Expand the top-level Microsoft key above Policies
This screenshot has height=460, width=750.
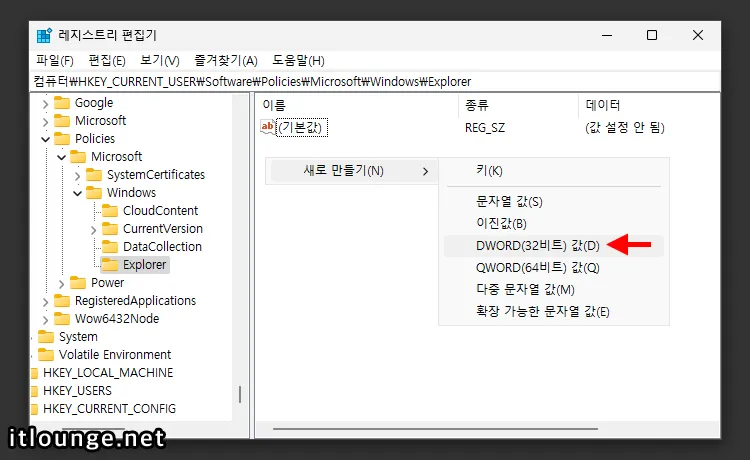pyautogui.click(x=45, y=122)
